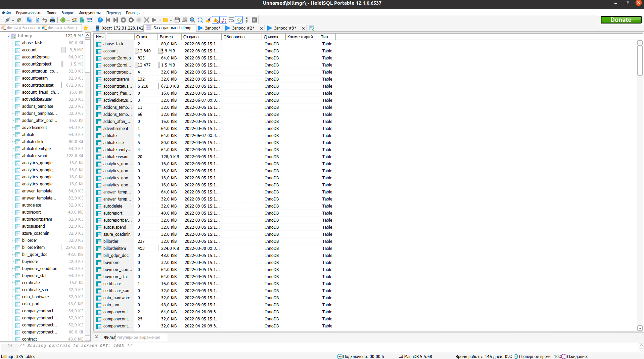The width and height of the screenshot is (644, 359).
Task: Click the Фильтр таблиц input
Action: coord(61,28)
